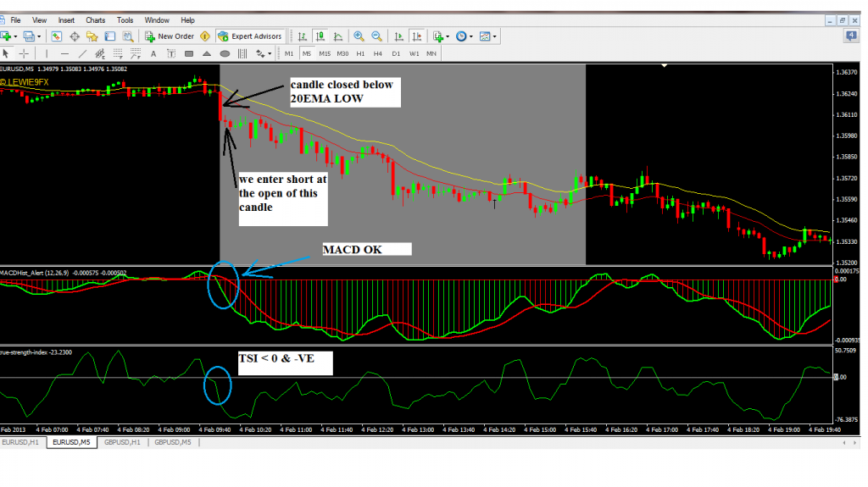Screen dimensions: 868x487
Task: Open the Strategy Tester icon
Action: point(128,36)
